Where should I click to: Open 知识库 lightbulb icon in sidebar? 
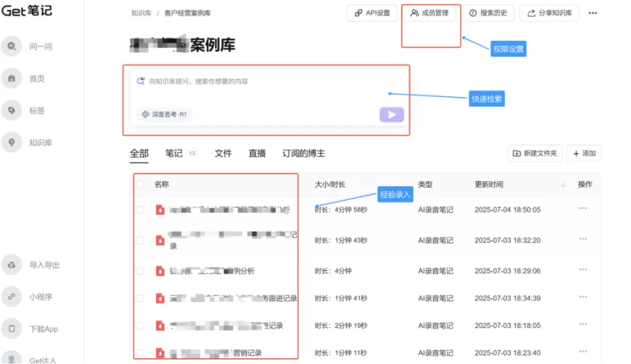tap(12, 143)
